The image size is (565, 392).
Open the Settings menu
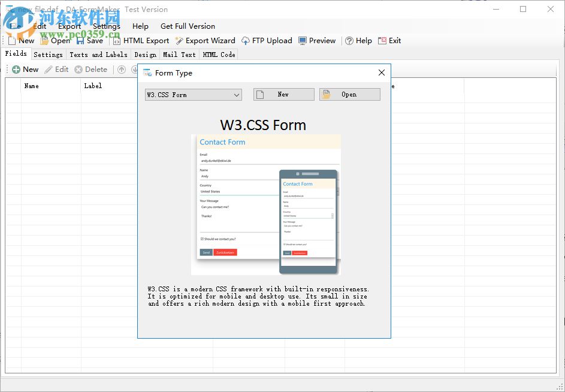click(106, 26)
